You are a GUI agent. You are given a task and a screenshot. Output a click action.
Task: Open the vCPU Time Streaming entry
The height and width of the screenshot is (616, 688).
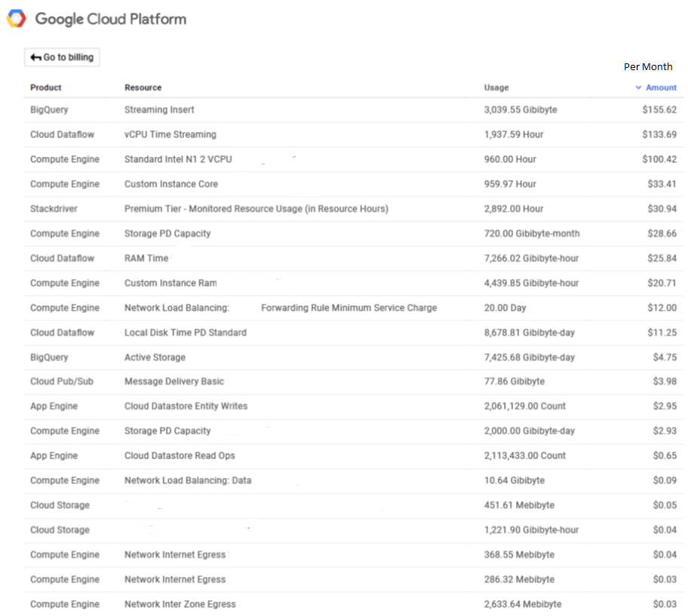170,134
